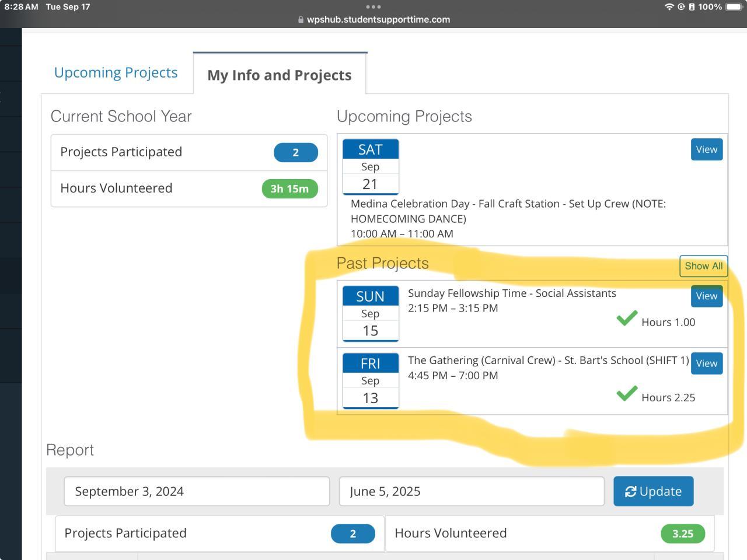747x560 pixels.
Task: Tap the Wi-Fi icon in status bar
Action: click(669, 7)
